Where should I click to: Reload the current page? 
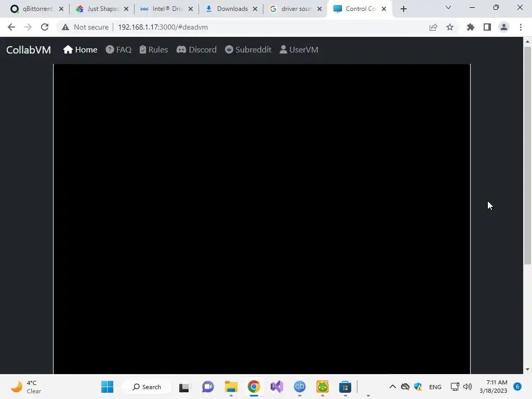45,27
